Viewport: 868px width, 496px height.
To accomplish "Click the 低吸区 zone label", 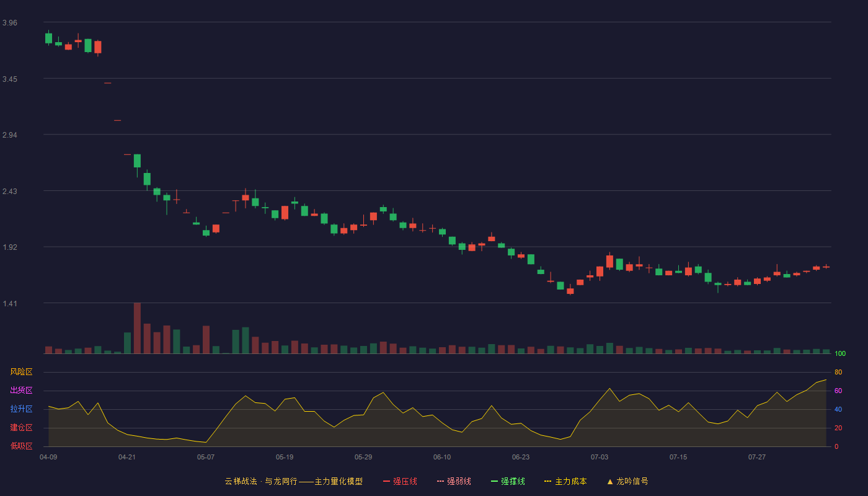I will pyautogui.click(x=22, y=446).
